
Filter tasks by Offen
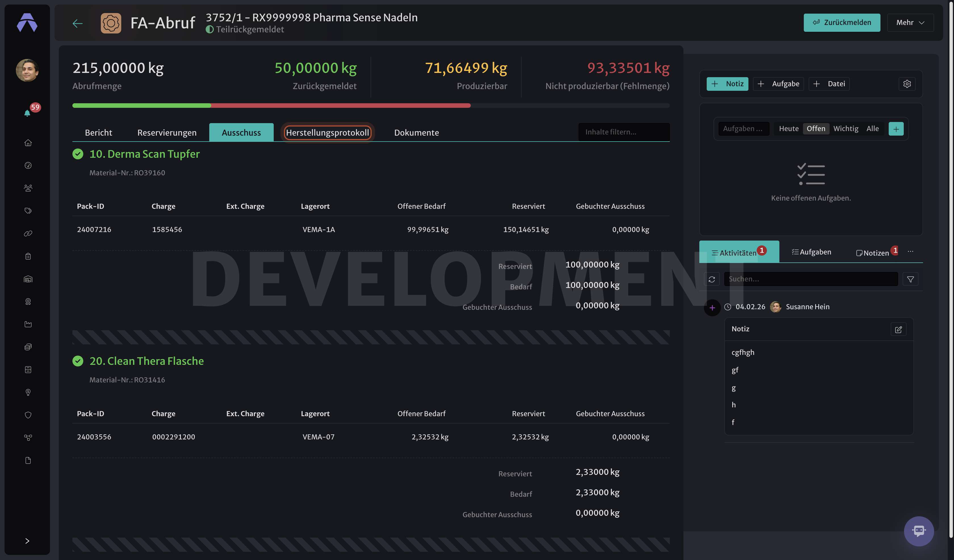pyautogui.click(x=816, y=129)
